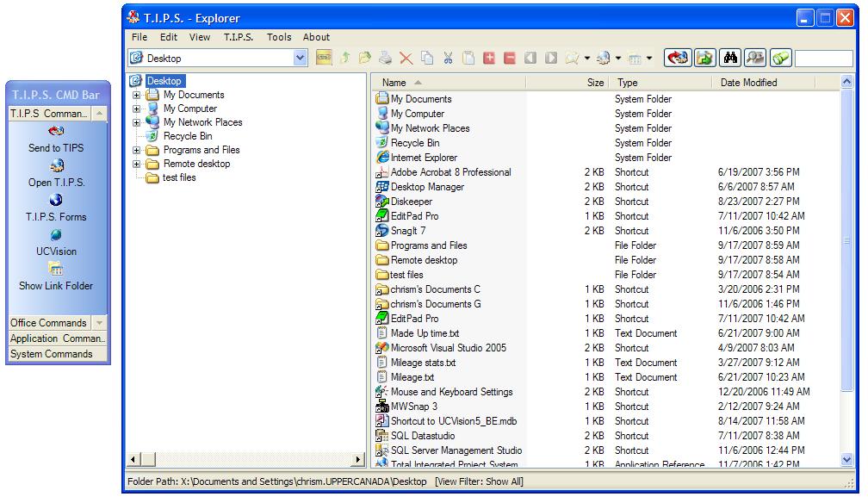Screen dimensions: 868x503
Task: Click the scissors cut icon in toolbar
Action: click(448, 59)
